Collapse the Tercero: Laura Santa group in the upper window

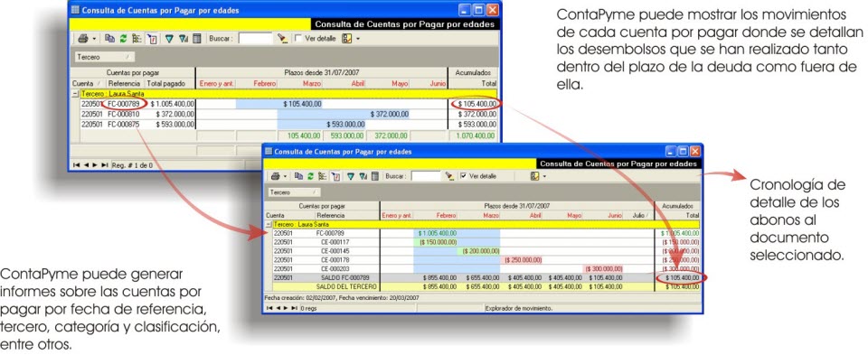(76, 94)
